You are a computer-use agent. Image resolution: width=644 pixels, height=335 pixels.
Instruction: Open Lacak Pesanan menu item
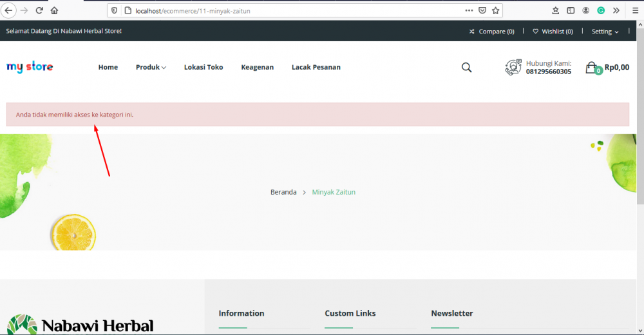(x=316, y=67)
